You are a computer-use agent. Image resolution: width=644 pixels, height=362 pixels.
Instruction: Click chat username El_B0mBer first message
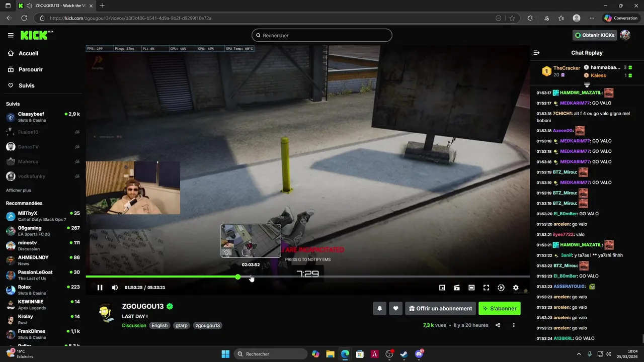(x=566, y=214)
